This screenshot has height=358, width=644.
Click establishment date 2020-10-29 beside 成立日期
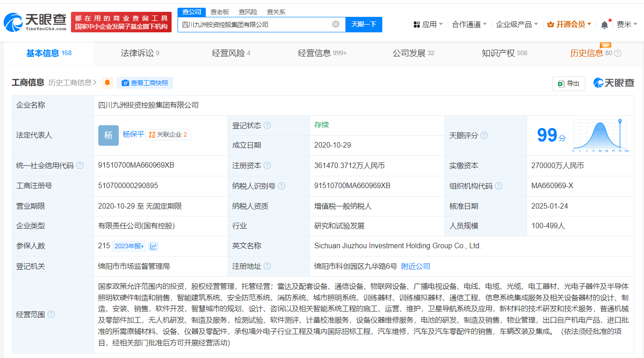tap(332, 145)
